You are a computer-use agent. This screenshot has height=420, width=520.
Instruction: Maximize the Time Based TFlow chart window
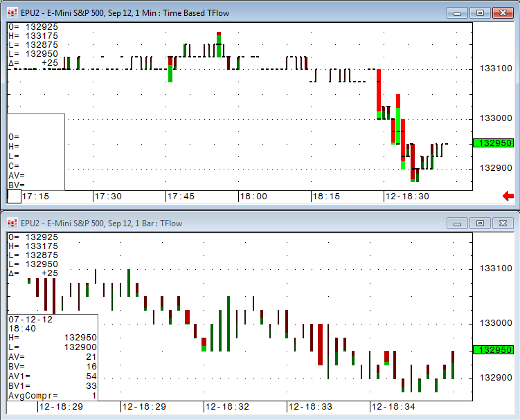pyautogui.click(x=480, y=12)
